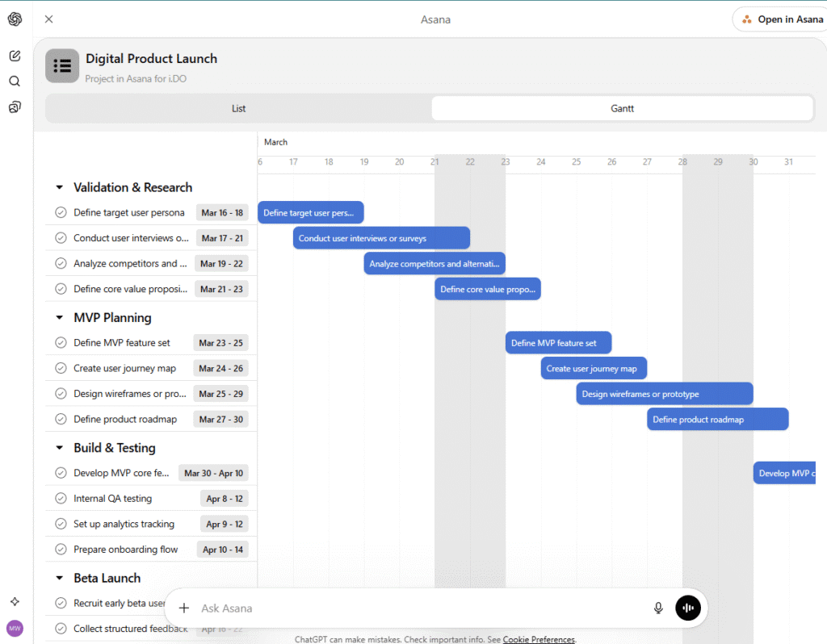The image size is (827, 644).
Task: Open the Digital Product Launch project icon
Action: pos(61,65)
